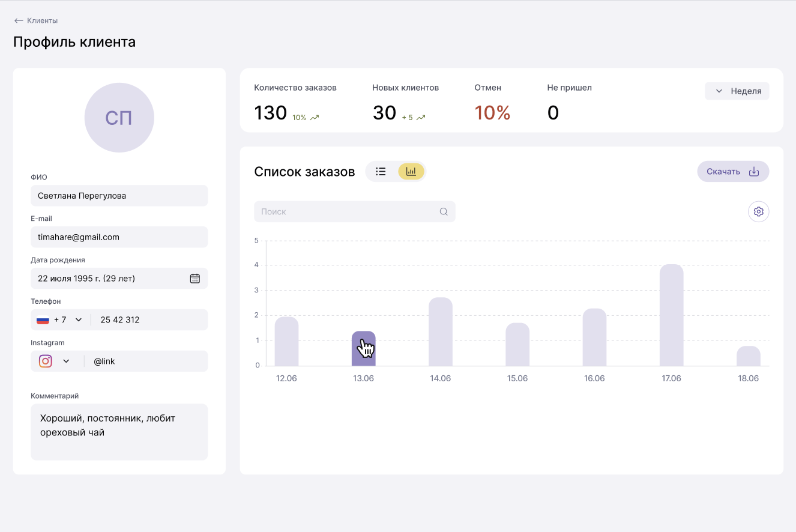Screen dimensions: 796x532
Task: Click the Скачать download button
Action: pos(733,172)
